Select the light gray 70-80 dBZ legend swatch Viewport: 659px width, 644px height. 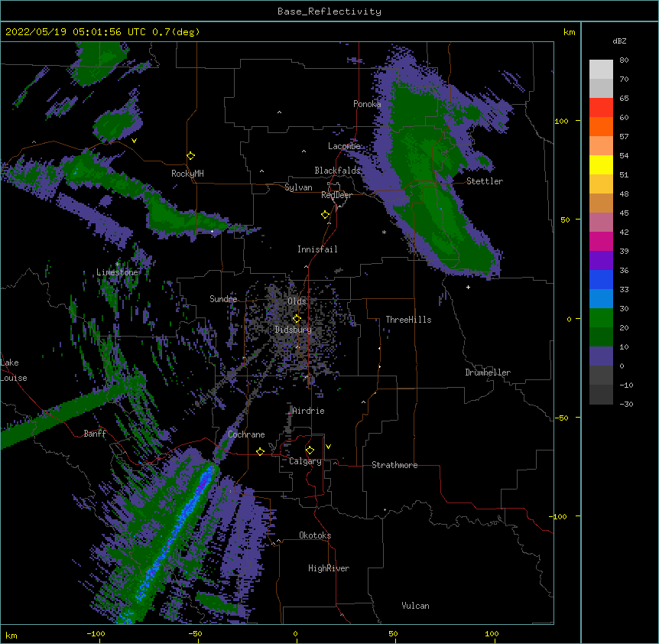[601, 69]
